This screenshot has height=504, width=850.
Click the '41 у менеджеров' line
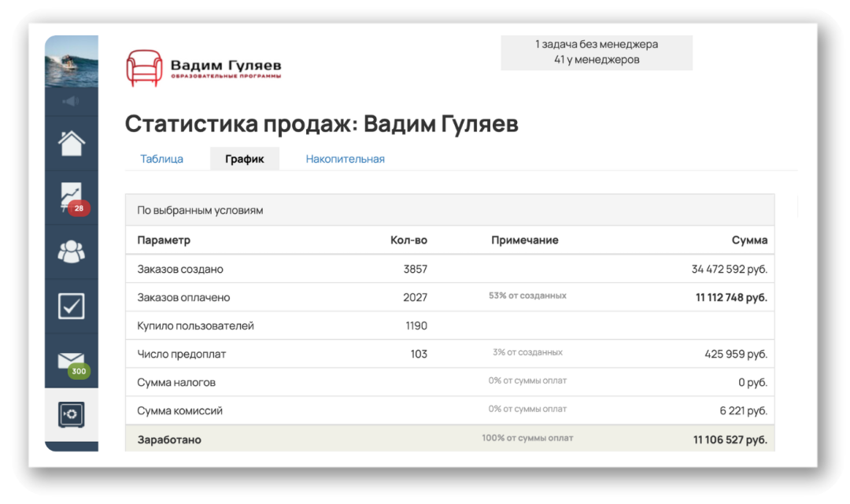pos(596,60)
